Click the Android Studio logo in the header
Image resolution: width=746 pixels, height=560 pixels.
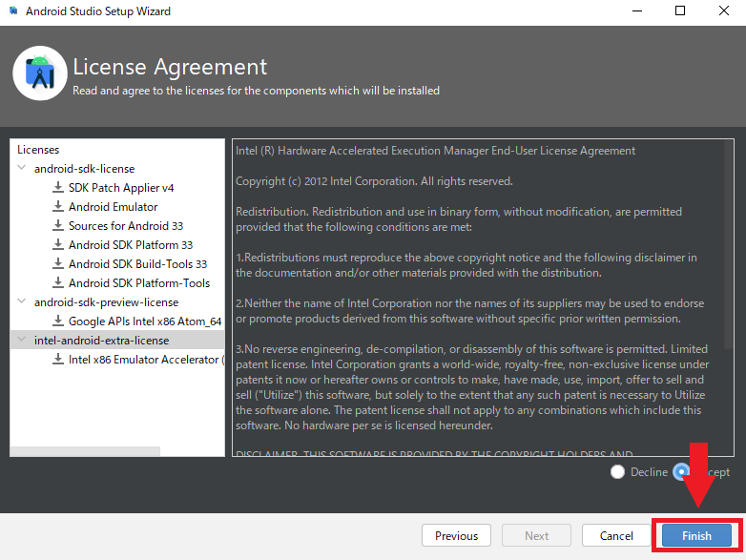pyautogui.click(x=40, y=73)
